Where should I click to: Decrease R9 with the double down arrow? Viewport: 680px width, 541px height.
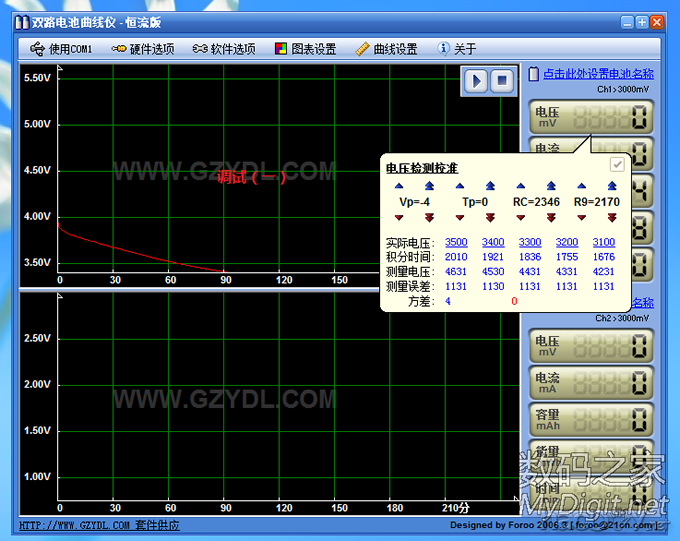click(611, 217)
